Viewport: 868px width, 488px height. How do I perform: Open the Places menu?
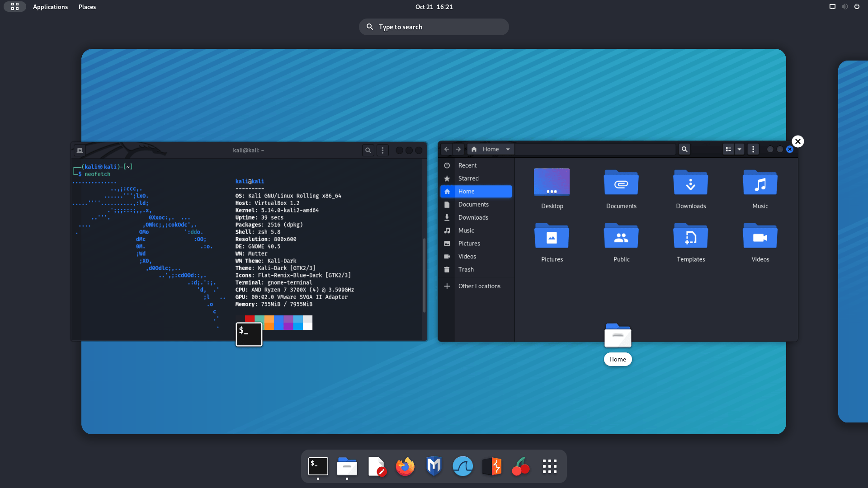tap(87, 7)
